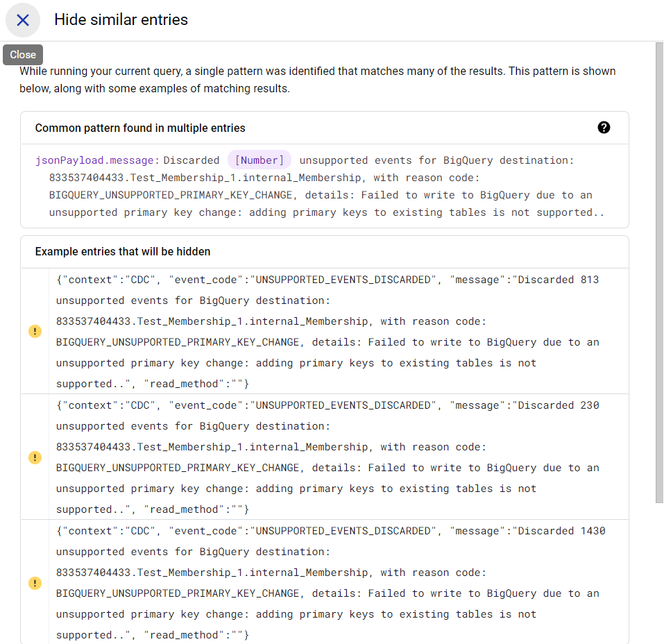Viewport: 664px width, 644px height.
Task: Click Example entries that will be hidden heading
Action: coord(123,252)
